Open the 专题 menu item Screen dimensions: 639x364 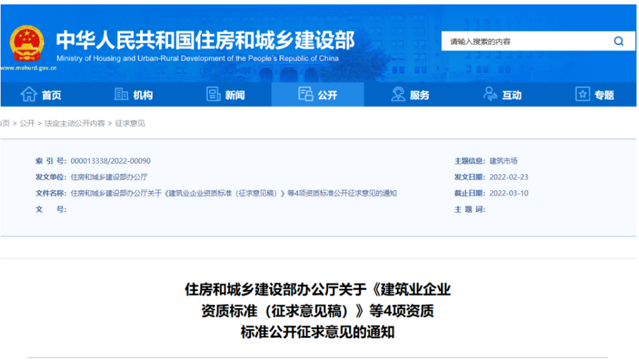(x=598, y=94)
